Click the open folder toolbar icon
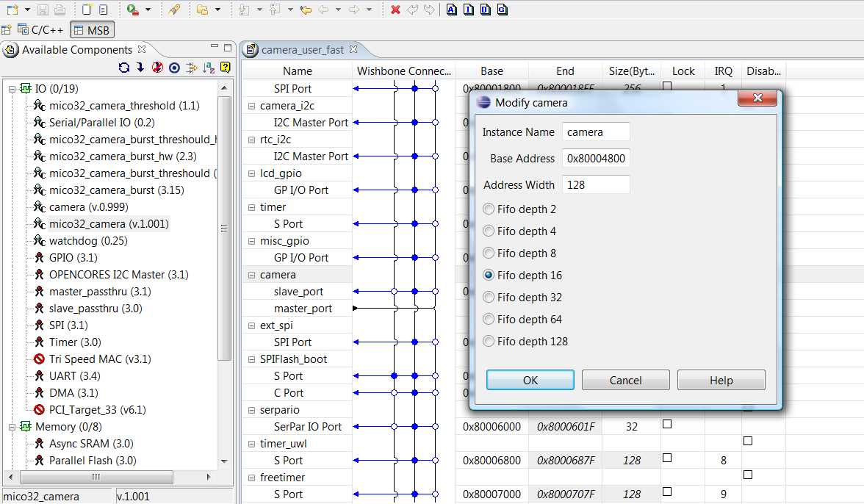The height and width of the screenshot is (504, 864). pos(203,10)
